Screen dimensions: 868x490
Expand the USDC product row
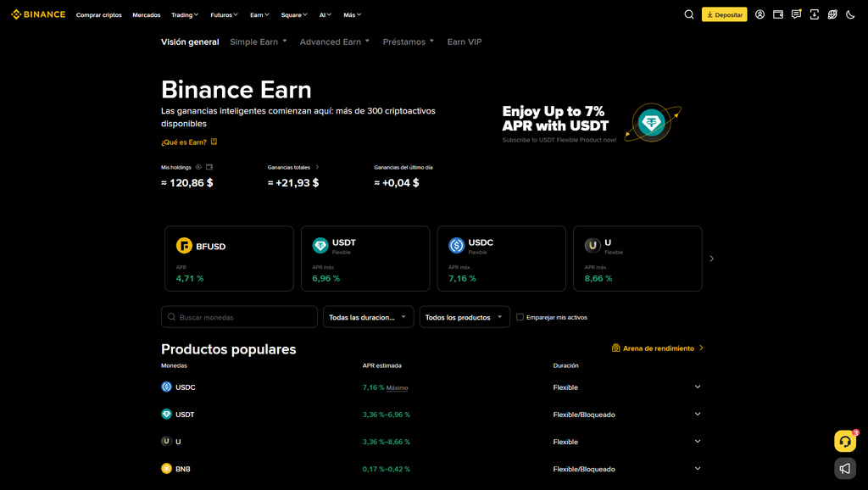pos(698,387)
